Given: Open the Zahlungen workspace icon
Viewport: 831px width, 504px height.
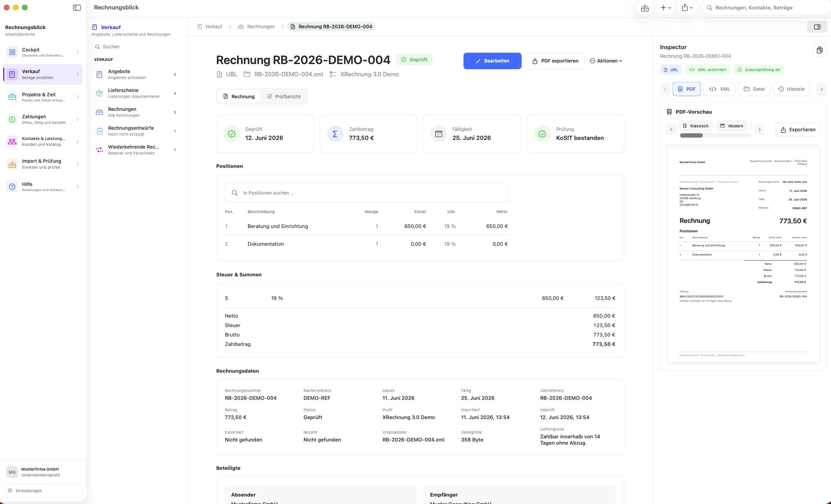Looking at the screenshot, I should tap(12, 119).
